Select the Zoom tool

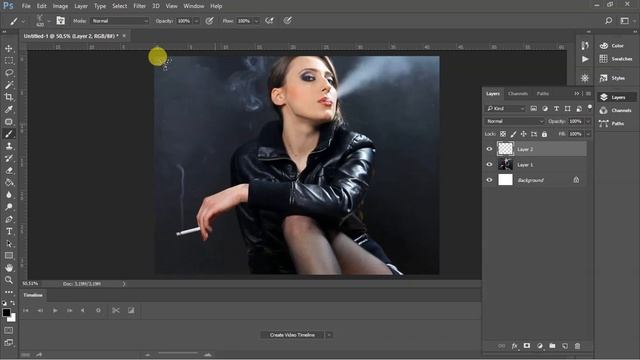(9, 280)
